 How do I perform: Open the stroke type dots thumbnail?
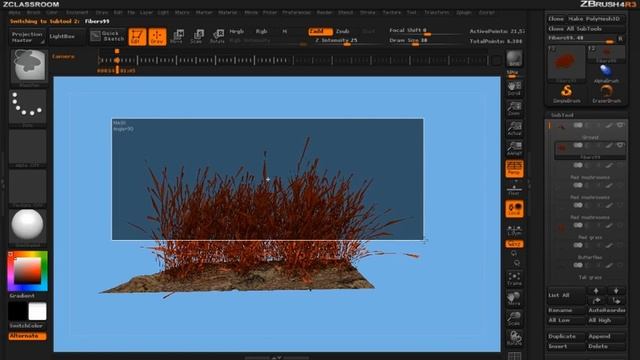click(27, 106)
